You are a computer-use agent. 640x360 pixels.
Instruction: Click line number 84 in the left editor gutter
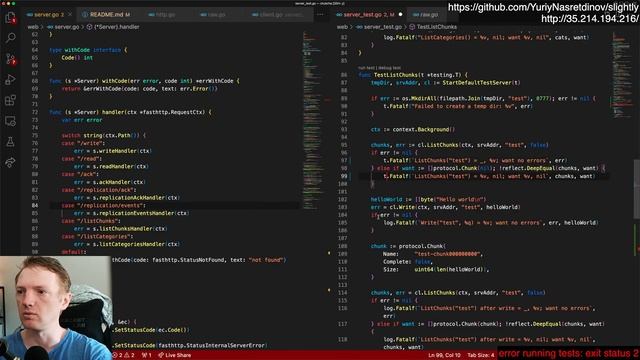[x=35, y=205]
